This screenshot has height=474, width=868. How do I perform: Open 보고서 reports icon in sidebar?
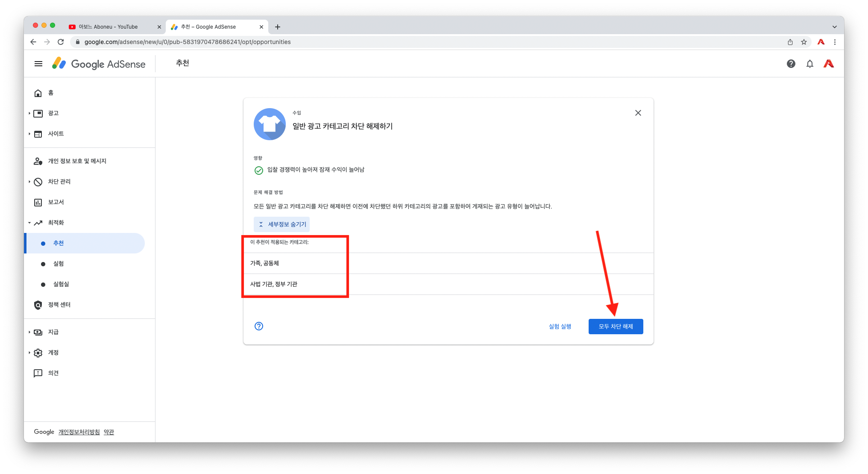tap(38, 202)
